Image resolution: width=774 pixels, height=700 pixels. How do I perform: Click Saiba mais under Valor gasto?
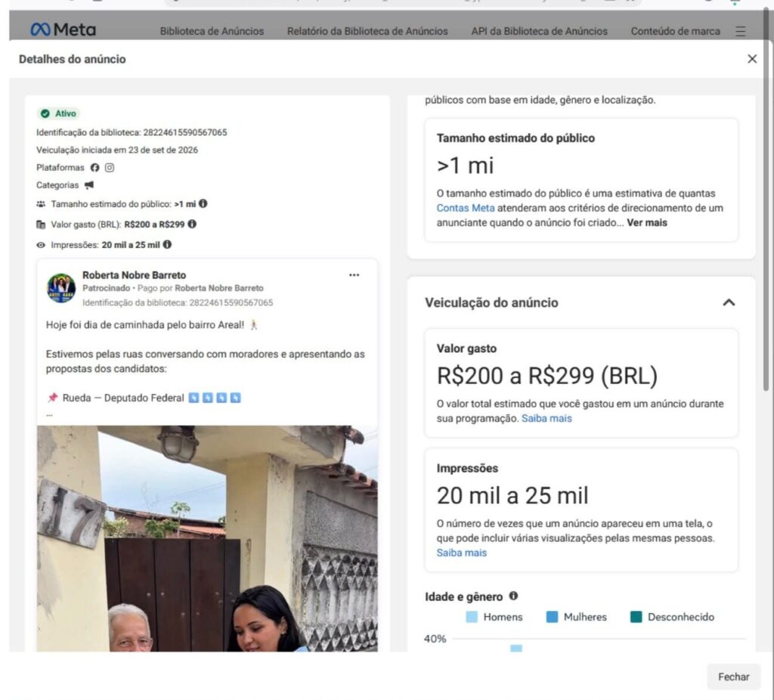click(x=546, y=418)
